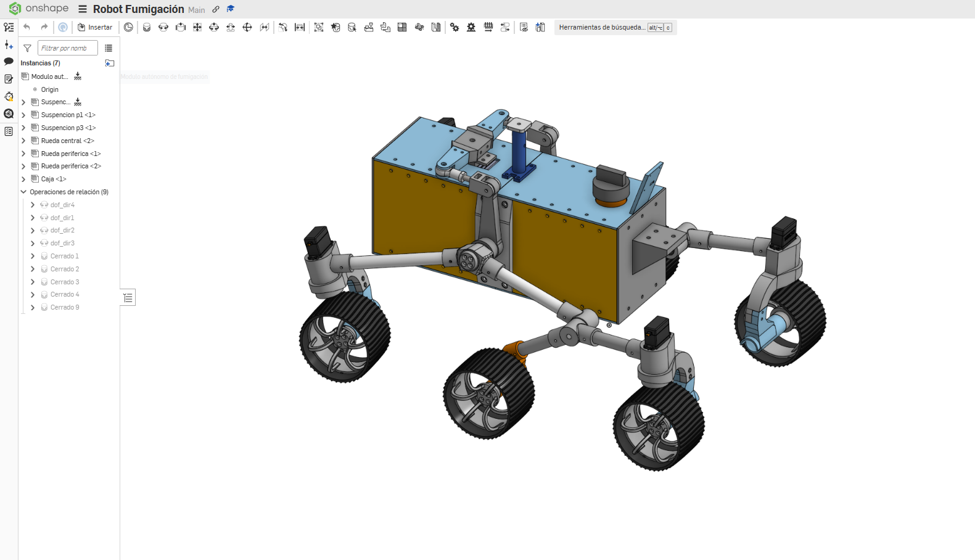The height and width of the screenshot is (560, 975).
Task: Click the magnifier cube sidebar icon
Action: (9, 113)
